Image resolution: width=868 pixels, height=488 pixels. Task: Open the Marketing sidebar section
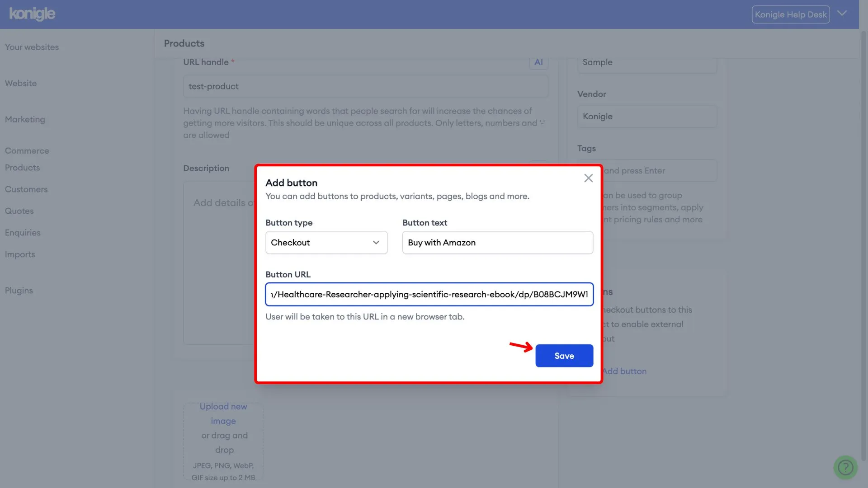click(25, 119)
